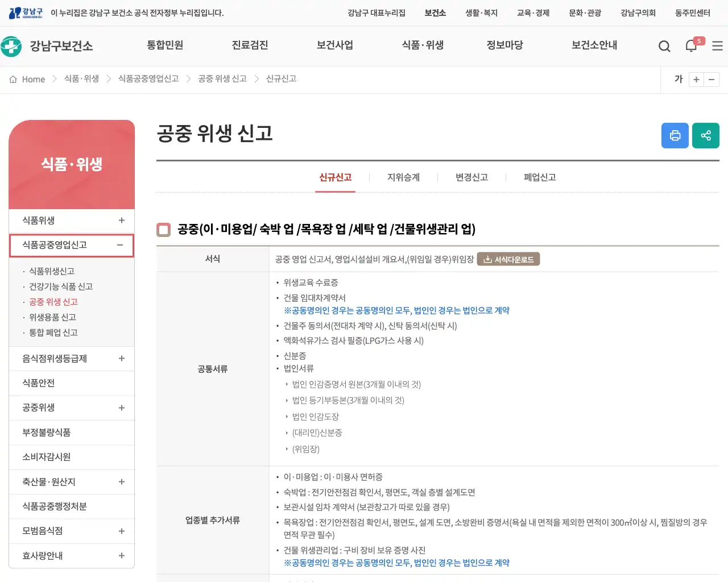
Task: Click the 강남구보건소 logo icon
Action: pos(13,45)
